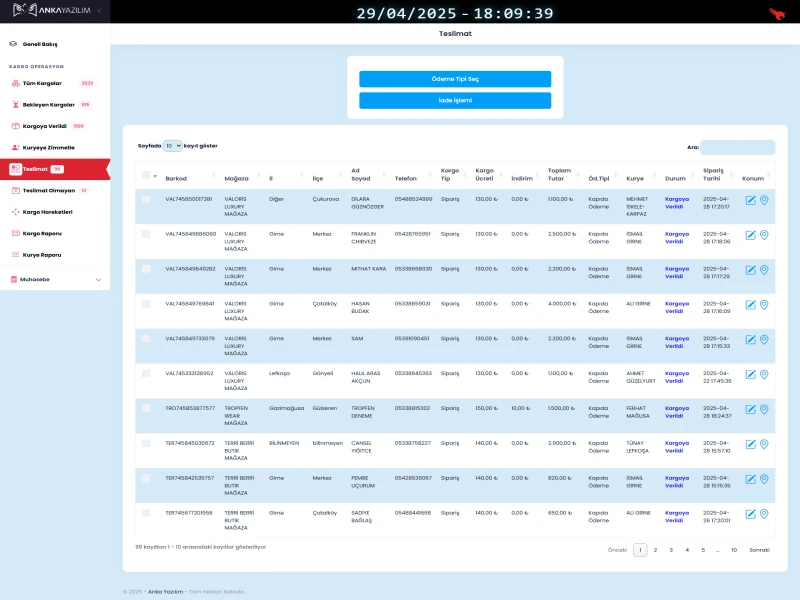Go to pagination page 3
Viewport: 800px width, 600px height.
(x=671, y=550)
